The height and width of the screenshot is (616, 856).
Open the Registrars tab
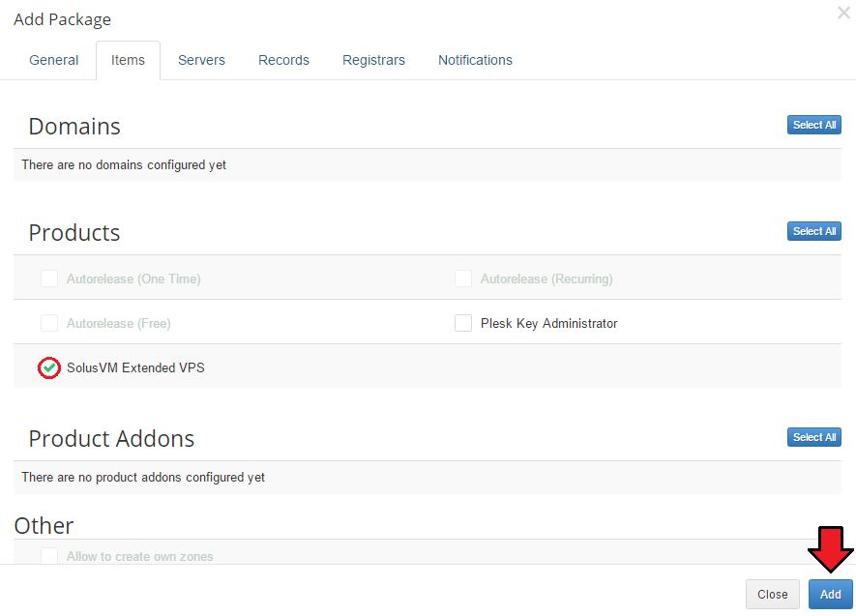[374, 60]
